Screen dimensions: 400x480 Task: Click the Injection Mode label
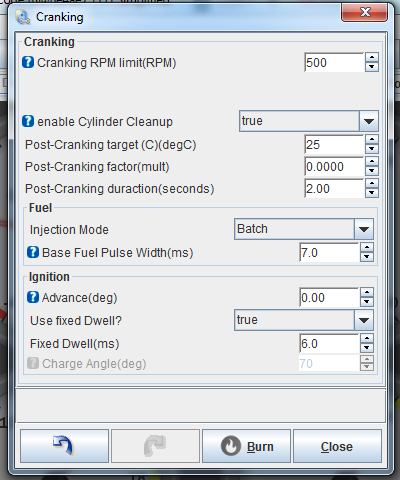(69, 230)
